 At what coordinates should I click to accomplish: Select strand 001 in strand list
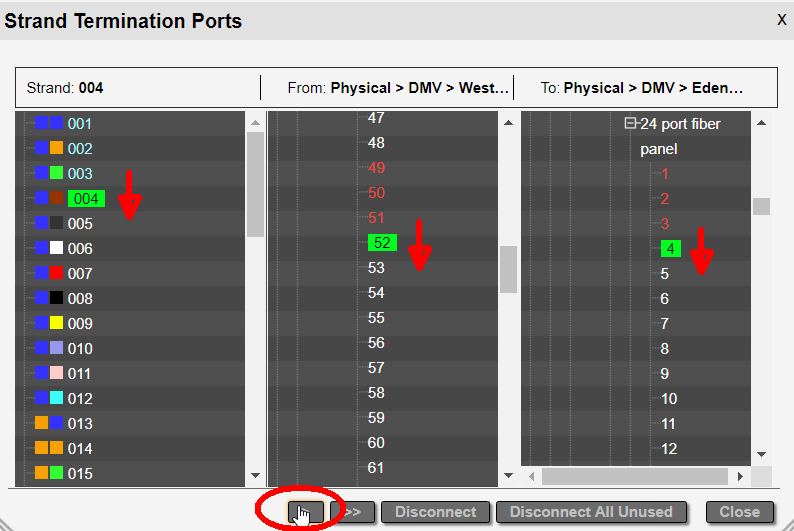[80, 124]
